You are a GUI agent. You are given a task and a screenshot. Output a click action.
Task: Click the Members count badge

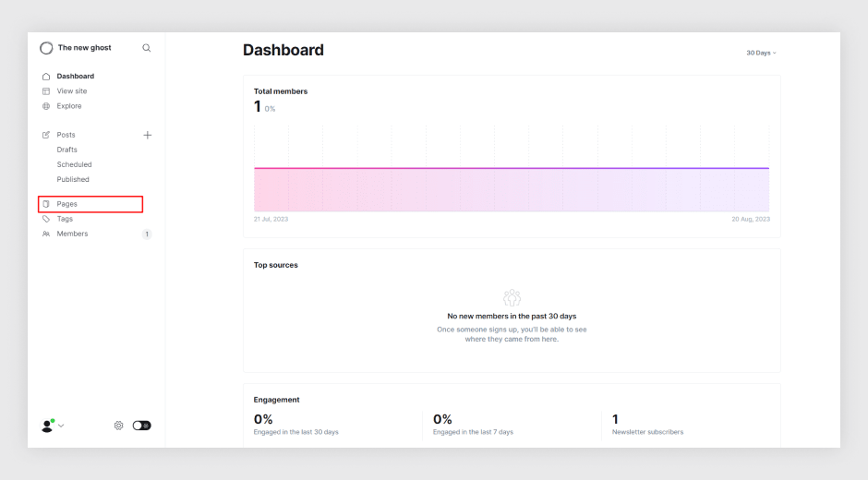147,234
